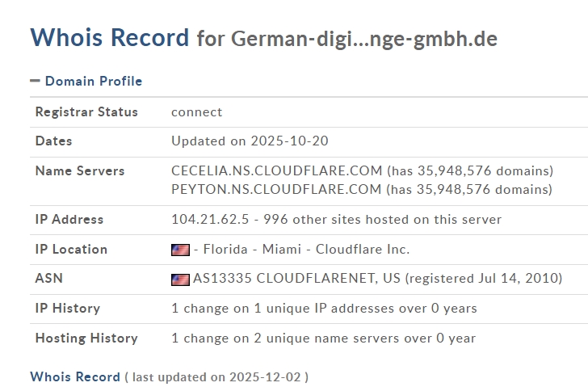The image size is (588, 391).
Task: Click the IP History change summary
Action: click(324, 308)
